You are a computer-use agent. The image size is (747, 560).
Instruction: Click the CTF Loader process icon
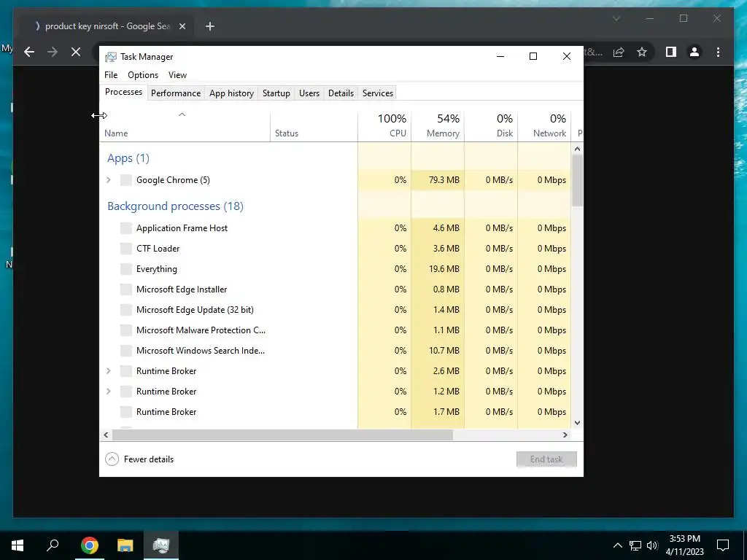[125, 249]
